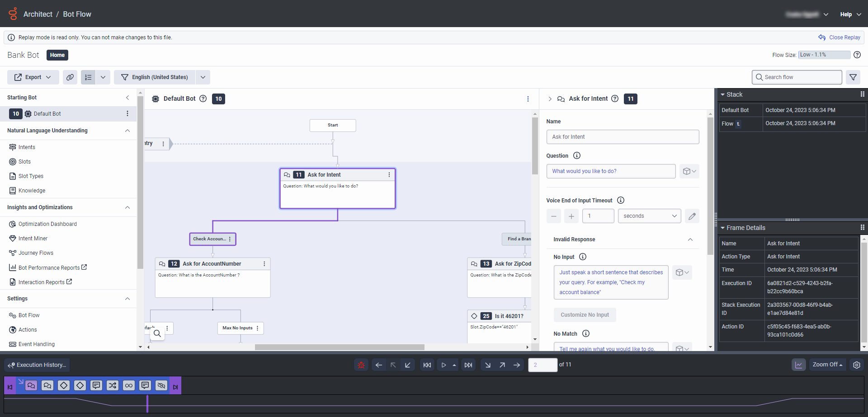This screenshot has width=868, height=417.
Task: Collapse Natural Language Understanding section
Action: (127, 131)
